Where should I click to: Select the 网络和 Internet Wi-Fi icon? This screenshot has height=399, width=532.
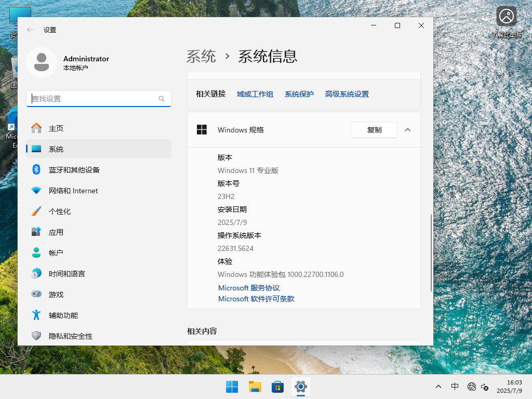(x=36, y=191)
